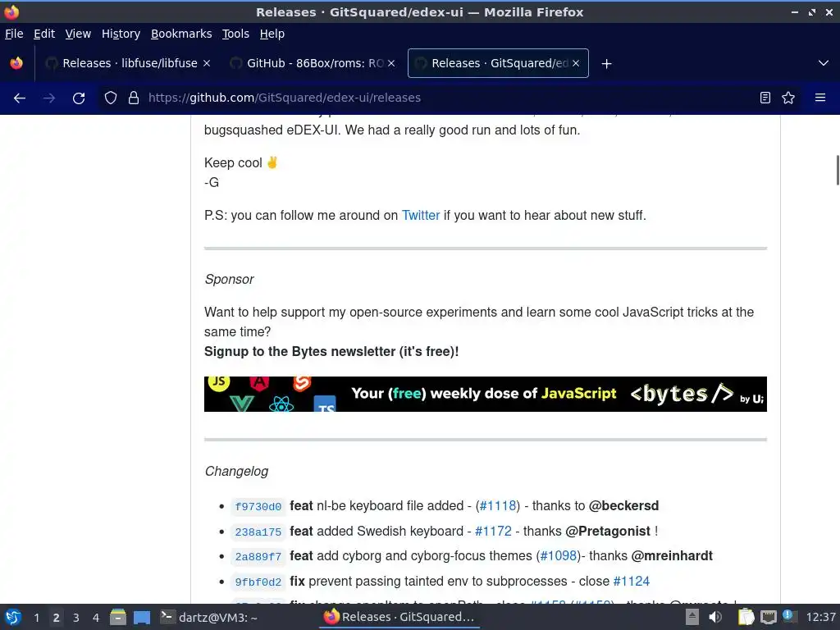Open the View menu

tap(78, 34)
